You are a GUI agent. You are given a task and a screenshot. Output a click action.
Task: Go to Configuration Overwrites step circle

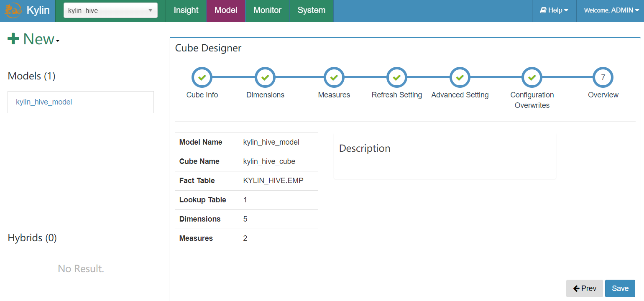(x=532, y=77)
